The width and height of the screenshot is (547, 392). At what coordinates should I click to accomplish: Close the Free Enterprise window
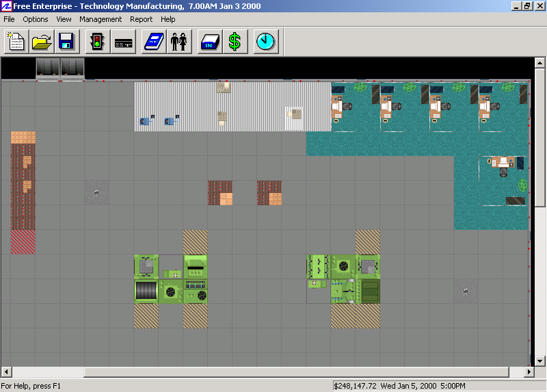click(539, 6)
